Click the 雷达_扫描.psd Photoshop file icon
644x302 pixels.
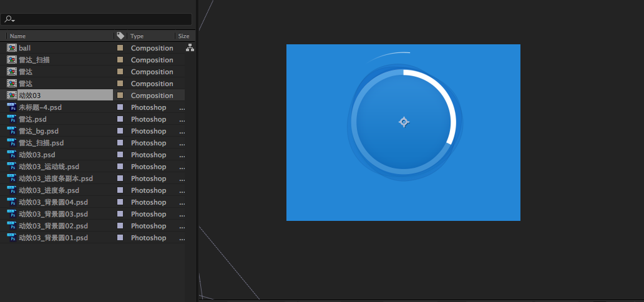click(x=11, y=143)
